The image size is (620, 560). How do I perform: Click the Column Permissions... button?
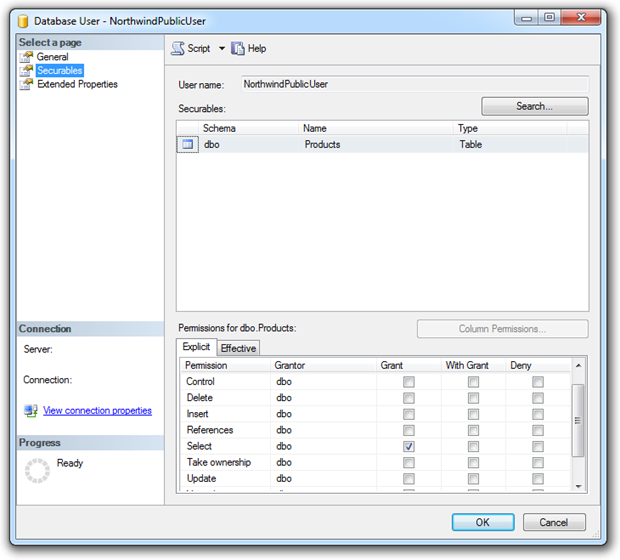[502, 329]
